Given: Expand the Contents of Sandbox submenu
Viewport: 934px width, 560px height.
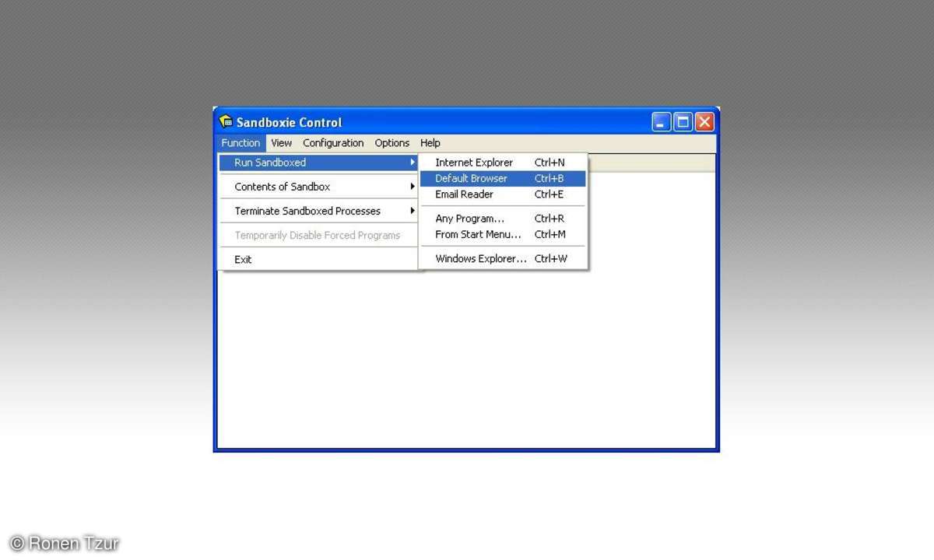Looking at the screenshot, I should tap(318, 187).
